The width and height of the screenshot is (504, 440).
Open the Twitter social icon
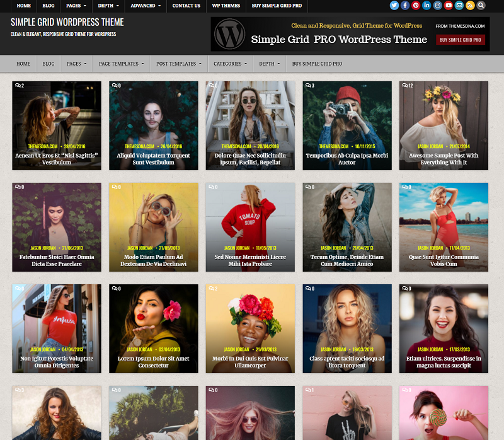click(394, 5)
